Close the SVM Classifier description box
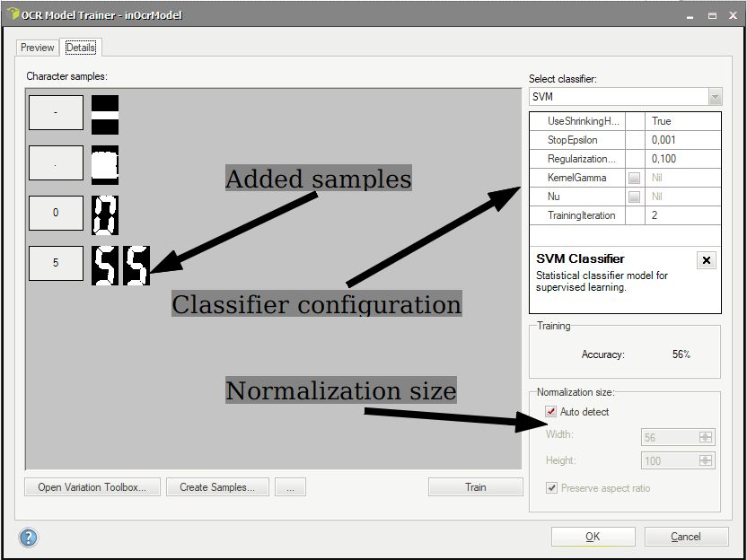The height and width of the screenshot is (560, 747). [x=707, y=260]
